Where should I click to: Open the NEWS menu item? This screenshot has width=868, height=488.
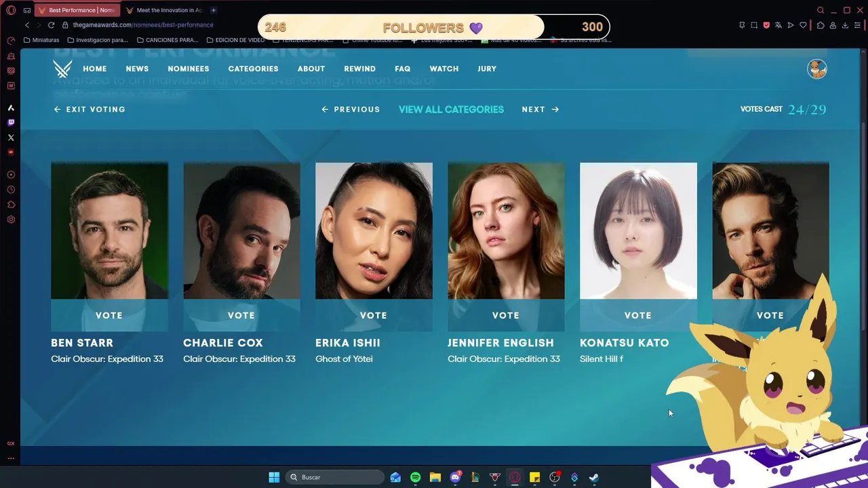click(137, 68)
